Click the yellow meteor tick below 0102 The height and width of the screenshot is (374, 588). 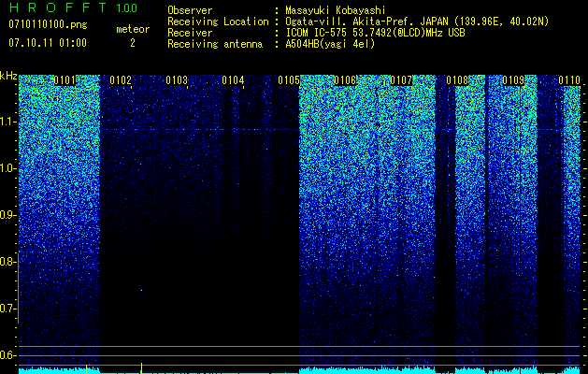pyautogui.click(x=141, y=368)
